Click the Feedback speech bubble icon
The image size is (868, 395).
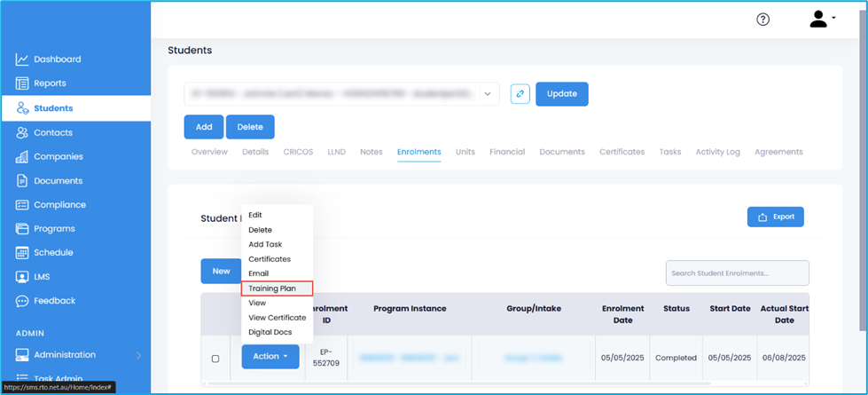coord(22,301)
